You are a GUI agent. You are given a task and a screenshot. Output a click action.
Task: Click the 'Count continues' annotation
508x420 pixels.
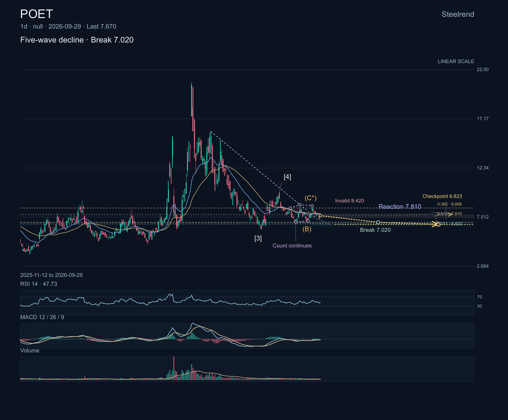coord(292,246)
